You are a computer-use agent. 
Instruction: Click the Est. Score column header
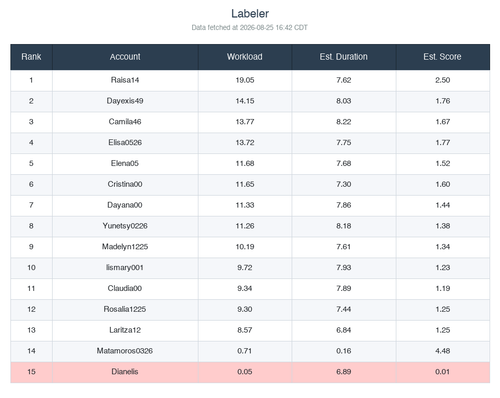click(x=442, y=57)
